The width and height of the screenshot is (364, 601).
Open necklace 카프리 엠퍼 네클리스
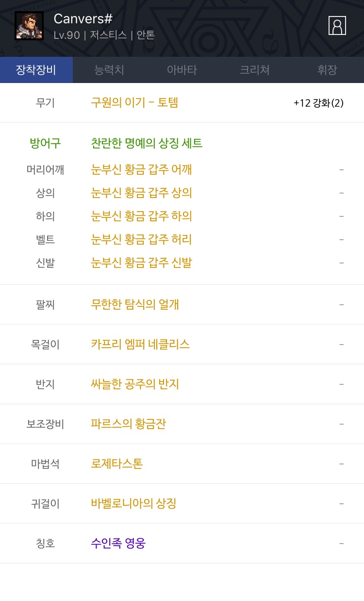coord(140,344)
